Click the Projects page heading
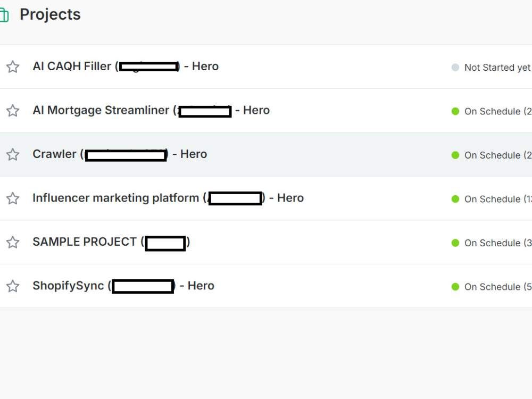 pyautogui.click(x=50, y=14)
